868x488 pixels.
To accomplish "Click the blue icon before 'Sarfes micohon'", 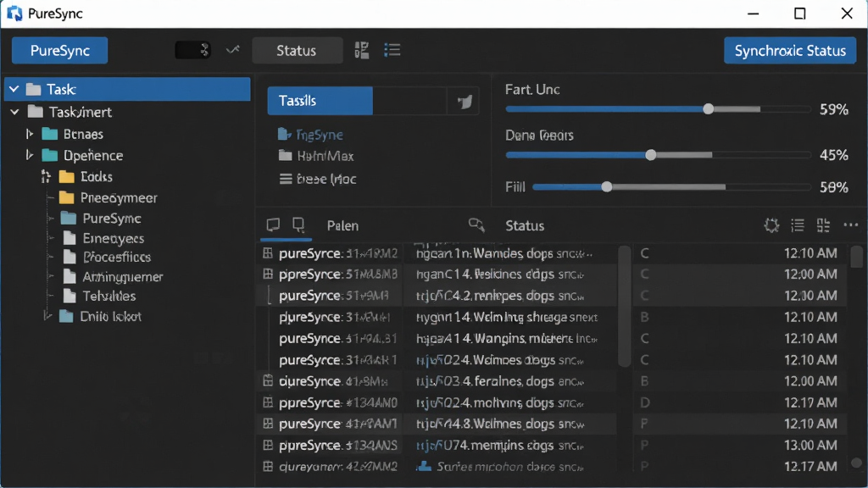I will 424,467.
